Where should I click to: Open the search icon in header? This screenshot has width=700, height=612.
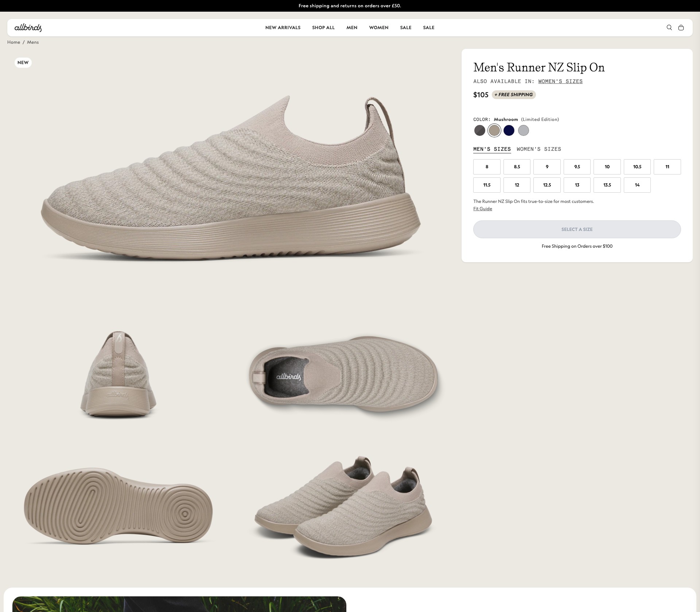tap(669, 28)
